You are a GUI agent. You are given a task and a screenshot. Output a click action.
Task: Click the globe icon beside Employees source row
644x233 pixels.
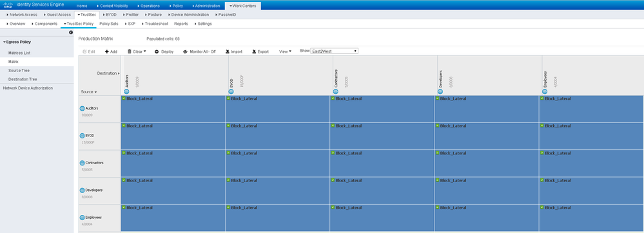82,218
